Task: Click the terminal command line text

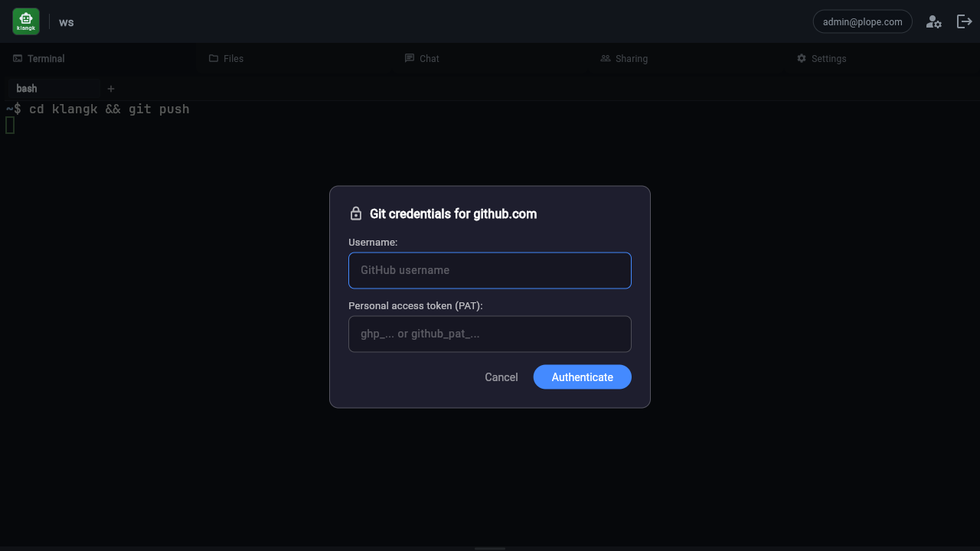Action: click(x=98, y=109)
